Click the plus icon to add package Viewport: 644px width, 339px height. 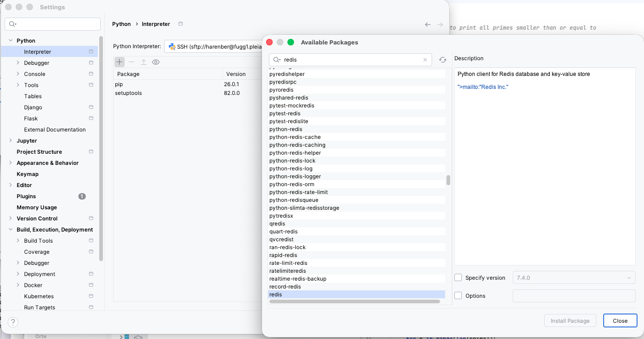pos(120,62)
